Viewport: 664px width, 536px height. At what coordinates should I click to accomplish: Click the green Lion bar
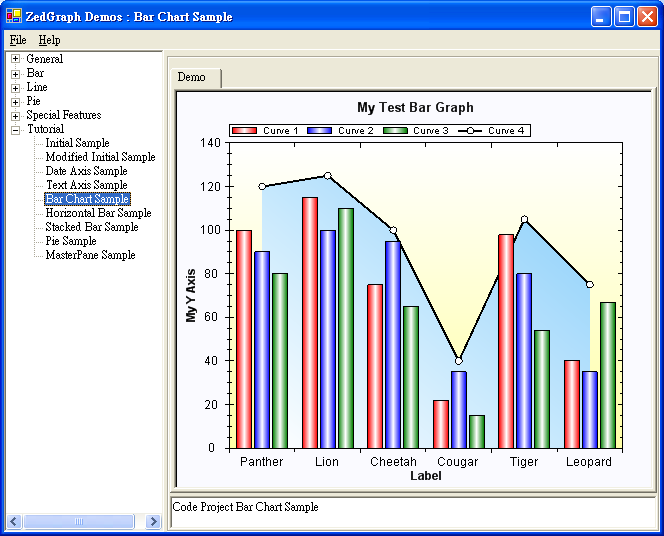(x=346, y=328)
